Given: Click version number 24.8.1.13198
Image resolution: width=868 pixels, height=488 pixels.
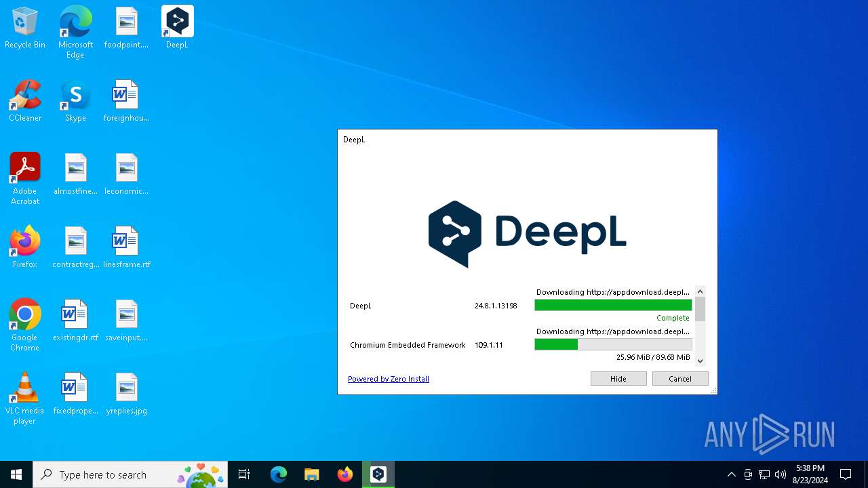Looking at the screenshot, I should [496, 306].
